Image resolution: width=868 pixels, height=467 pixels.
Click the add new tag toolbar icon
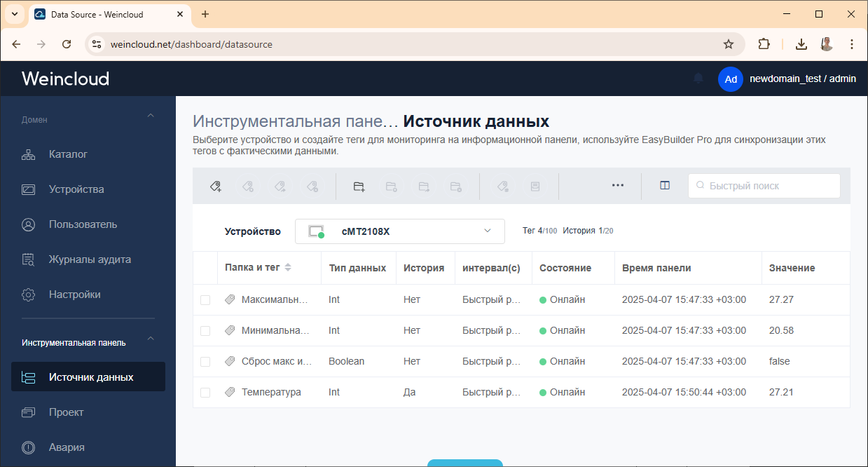(216, 186)
